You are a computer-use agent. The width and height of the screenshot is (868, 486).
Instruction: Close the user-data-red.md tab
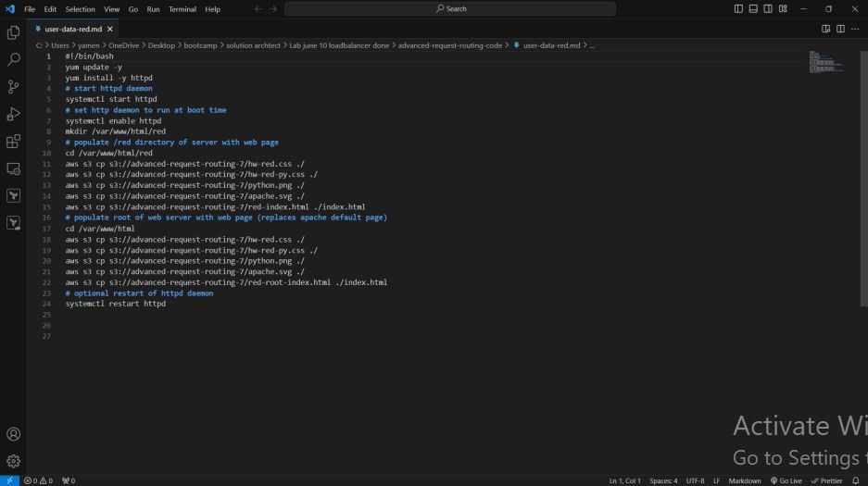tap(109, 29)
